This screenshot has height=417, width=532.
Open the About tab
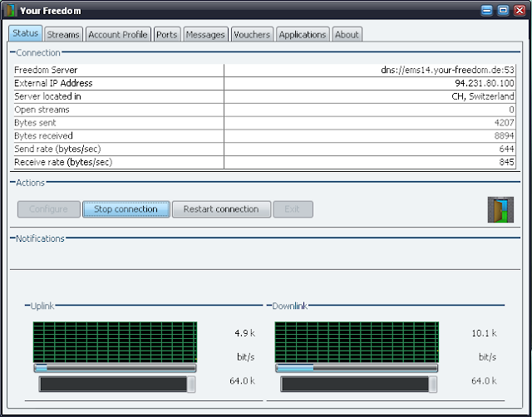(347, 35)
